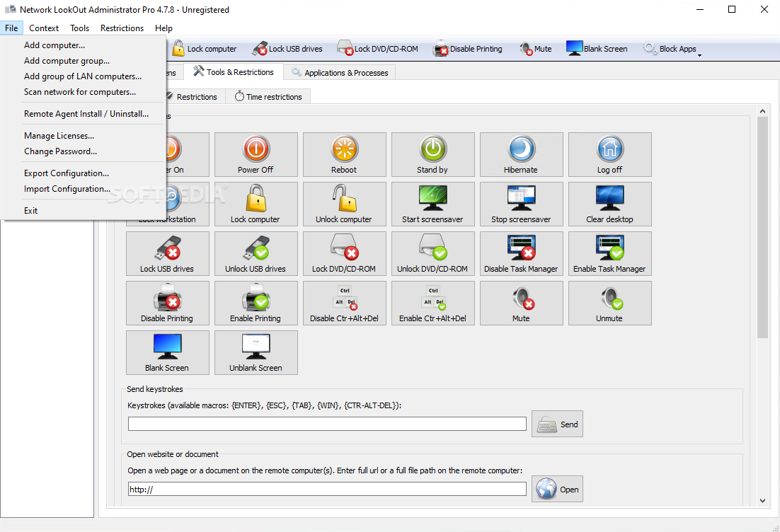Click Blank Screen in the top toolbar
The image size is (780, 532).
coord(597,49)
